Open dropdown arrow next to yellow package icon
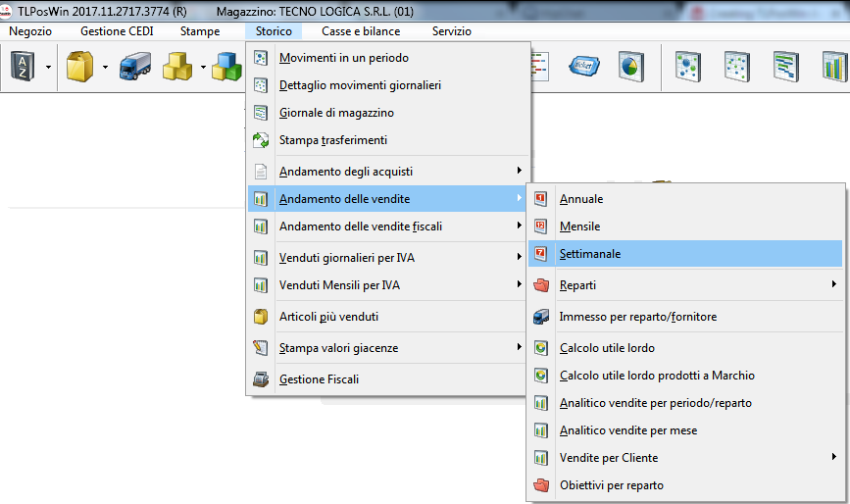 104,68
